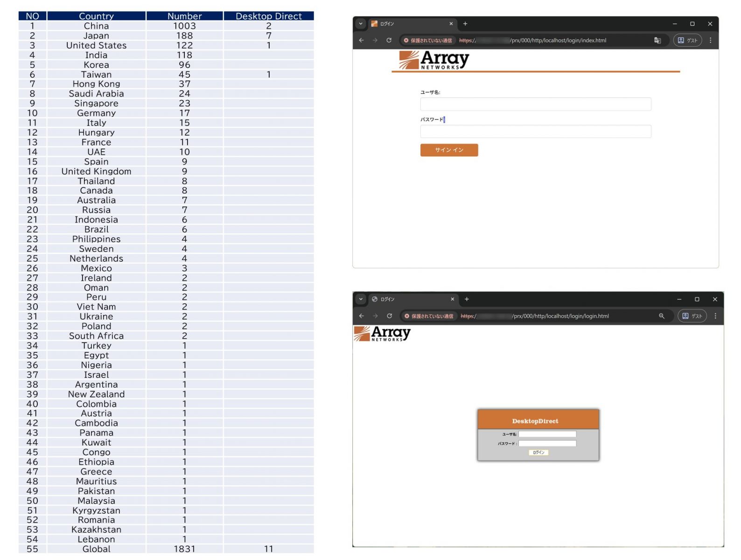
Task: Click the ユーザ名 field on the Array login page
Action: 535,104
